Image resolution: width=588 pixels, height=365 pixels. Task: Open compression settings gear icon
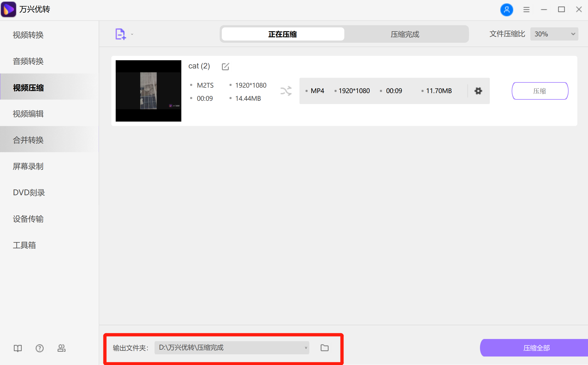tap(478, 91)
